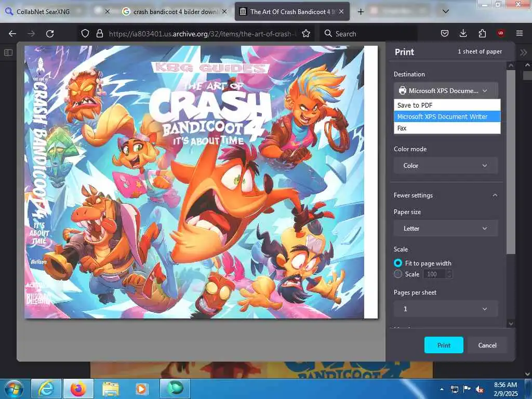The image size is (532, 399).
Task: Open the shield tracking protection icon
Action: click(85, 33)
